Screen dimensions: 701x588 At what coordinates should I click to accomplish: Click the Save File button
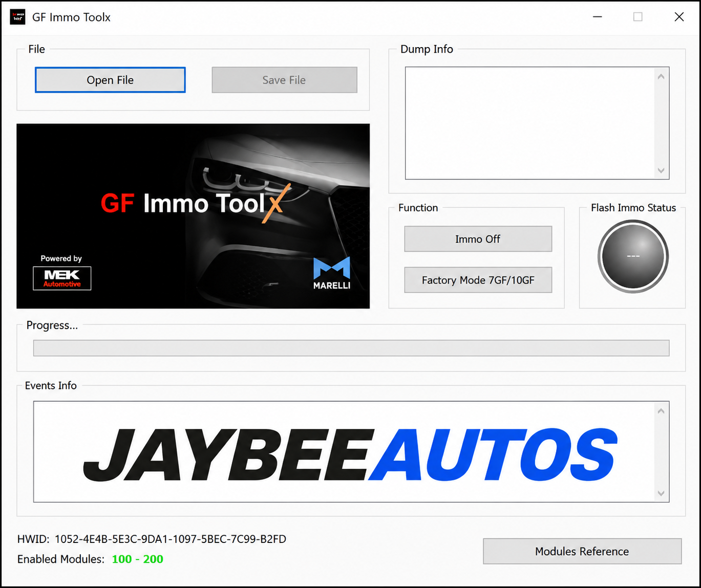click(x=284, y=80)
